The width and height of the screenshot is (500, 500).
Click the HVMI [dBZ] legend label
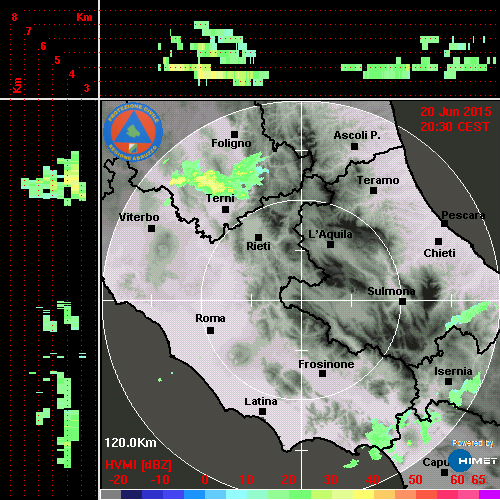(138, 465)
